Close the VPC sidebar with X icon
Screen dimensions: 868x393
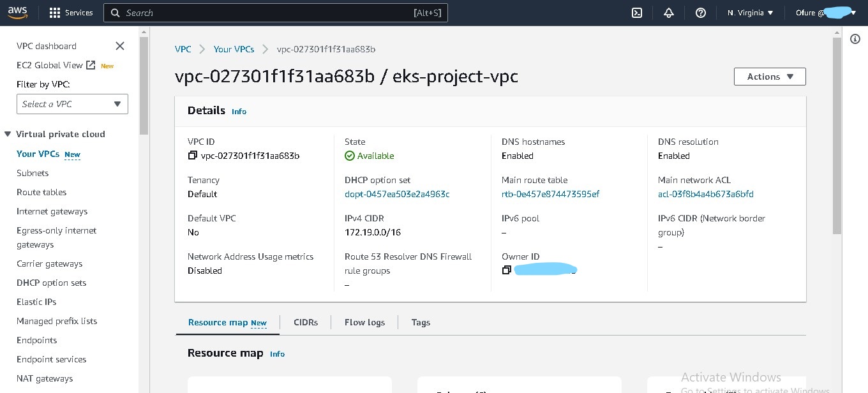pos(120,46)
